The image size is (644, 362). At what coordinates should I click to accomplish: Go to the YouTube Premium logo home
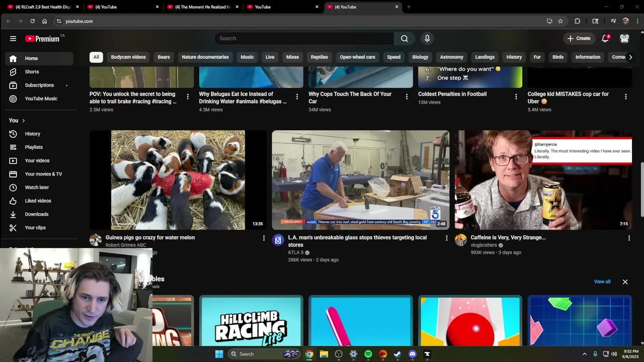42,39
